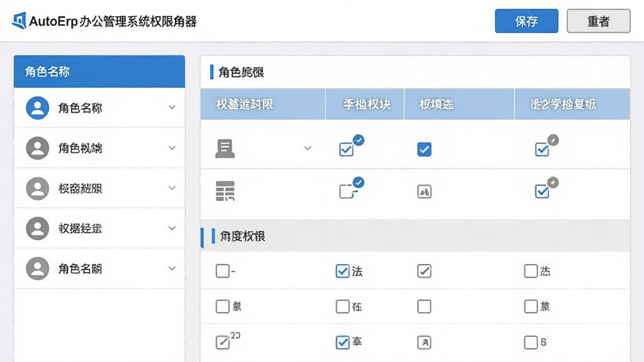The width and height of the screenshot is (644, 362).
Task: Select the blue user avatar in the role list
Action: (37, 108)
